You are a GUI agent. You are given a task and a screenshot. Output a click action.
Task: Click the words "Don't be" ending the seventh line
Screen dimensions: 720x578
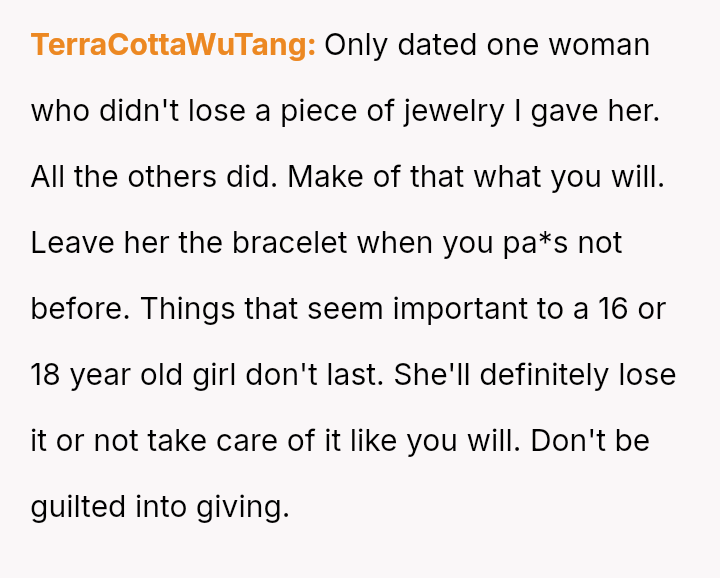tap(590, 441)
